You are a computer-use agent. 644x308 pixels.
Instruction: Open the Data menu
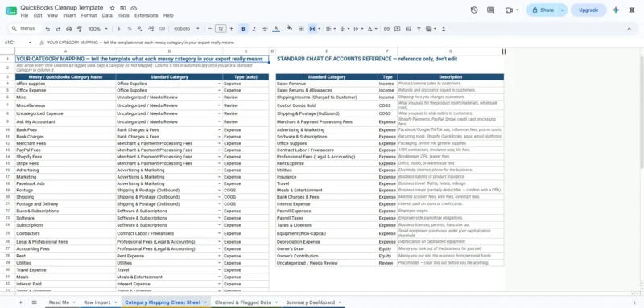[x=107, y=15]
